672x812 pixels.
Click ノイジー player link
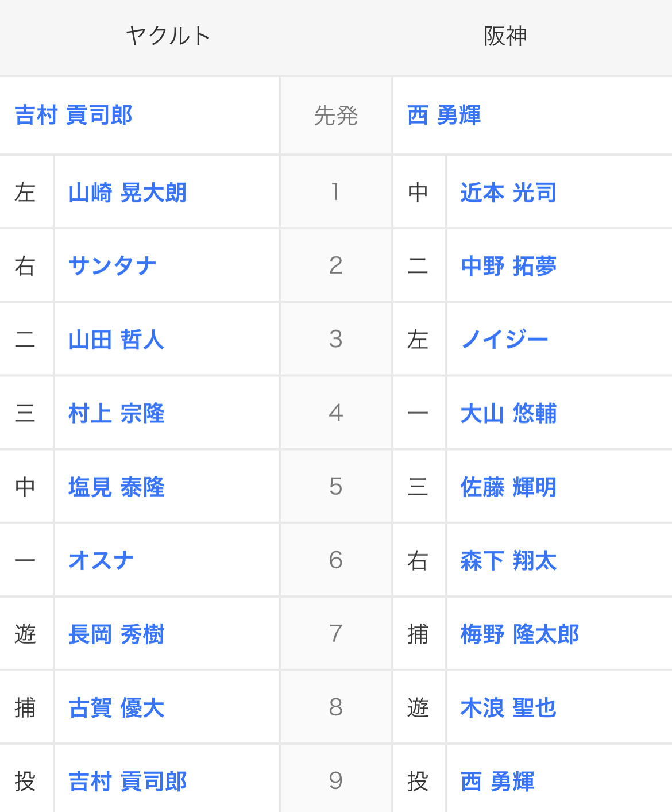[505, 340]
